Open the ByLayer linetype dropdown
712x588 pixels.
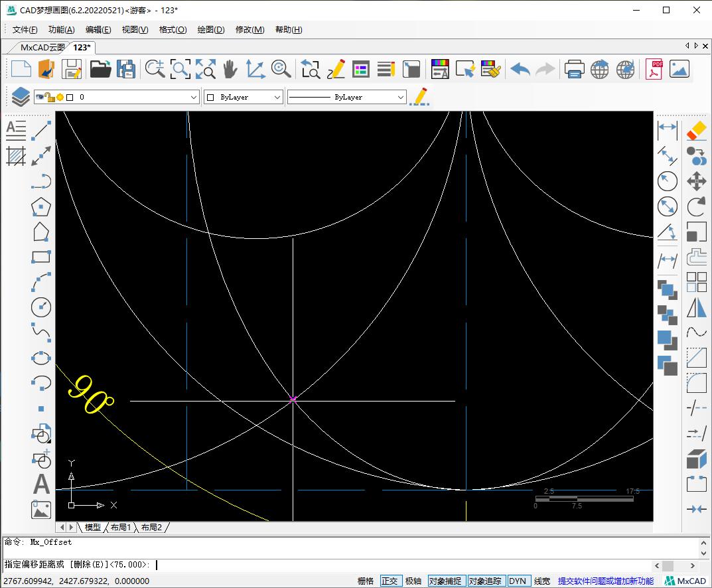coord(400,97)
